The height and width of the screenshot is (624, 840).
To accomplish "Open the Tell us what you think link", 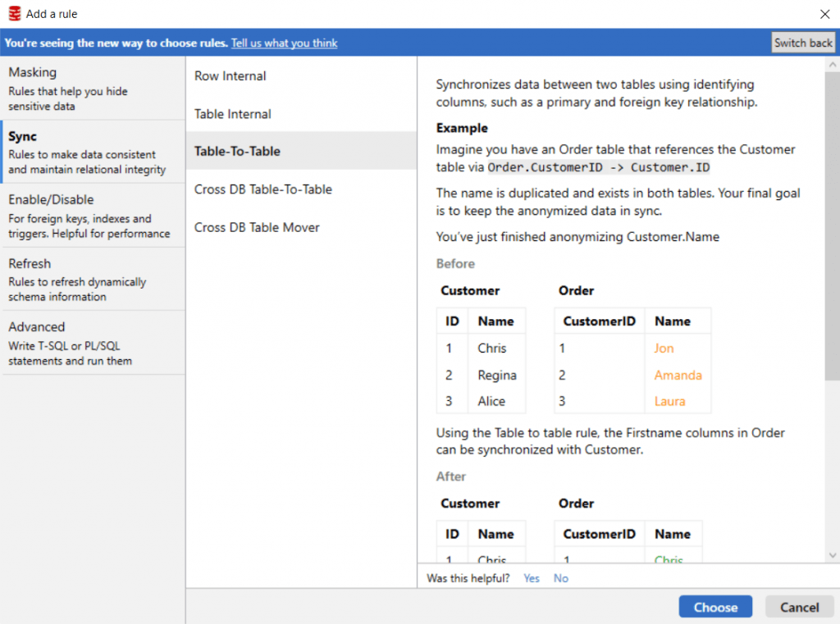I will [284, 43].
